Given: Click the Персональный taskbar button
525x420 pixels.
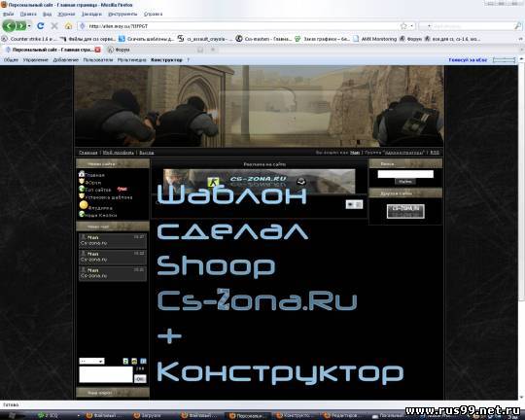Looking at the screenshot, I should click(x=249, y=416).
